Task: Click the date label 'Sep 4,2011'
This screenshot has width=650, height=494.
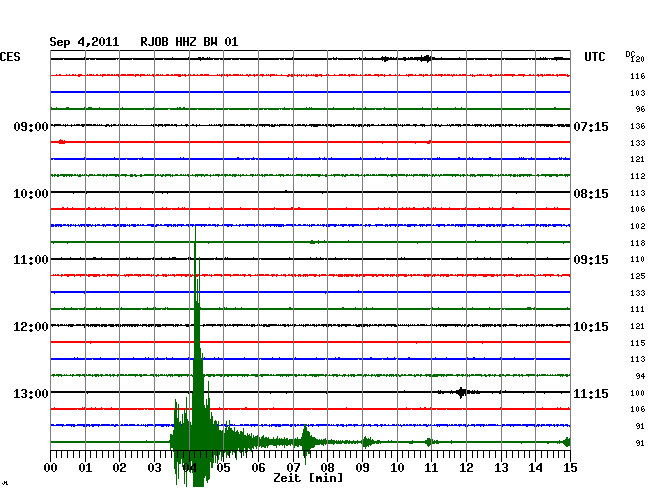Action: tap(84, 42)
